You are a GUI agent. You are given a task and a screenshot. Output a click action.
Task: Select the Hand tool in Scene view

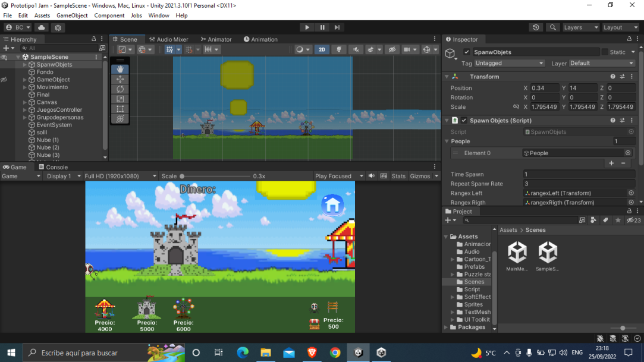click(x=120, y=69)
